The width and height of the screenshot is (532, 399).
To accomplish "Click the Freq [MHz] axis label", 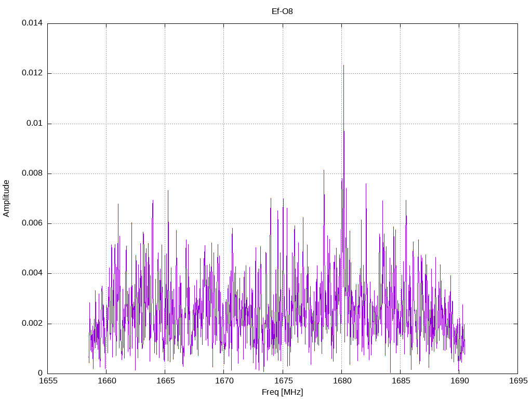I will [x=282, y=392].
